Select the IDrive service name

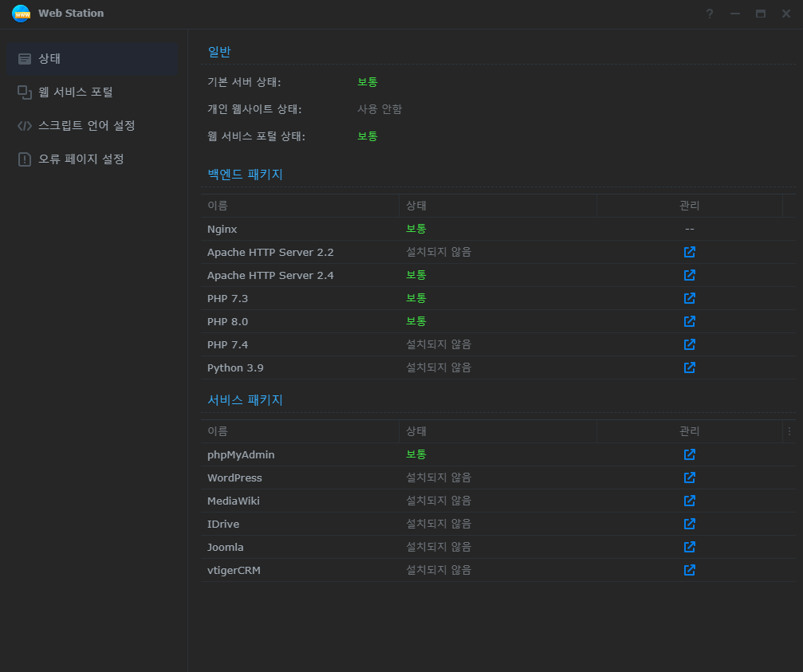click(x=223, y=524)
